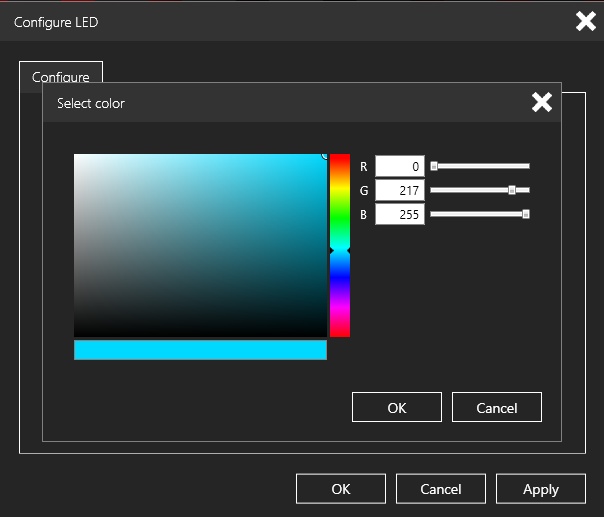604x517 pixels.
Task: Click Cancel in Configure LED window
Action: [441, 488]
